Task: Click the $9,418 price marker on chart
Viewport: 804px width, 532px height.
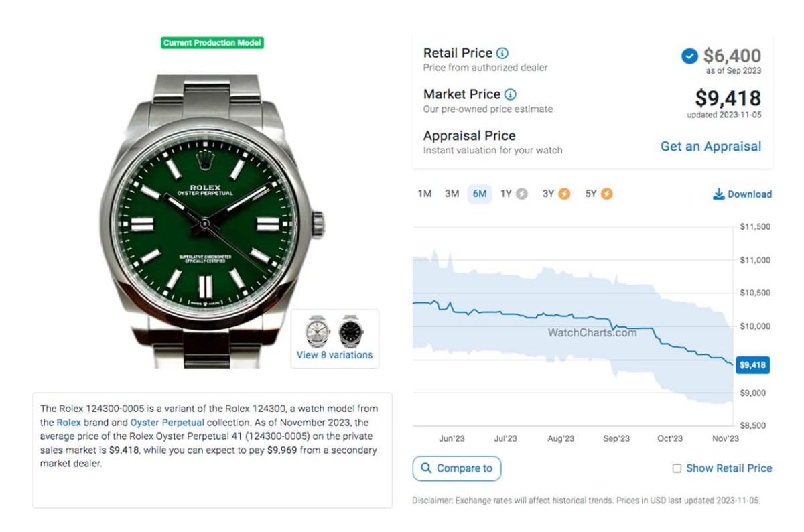Action: click(752, 365)
